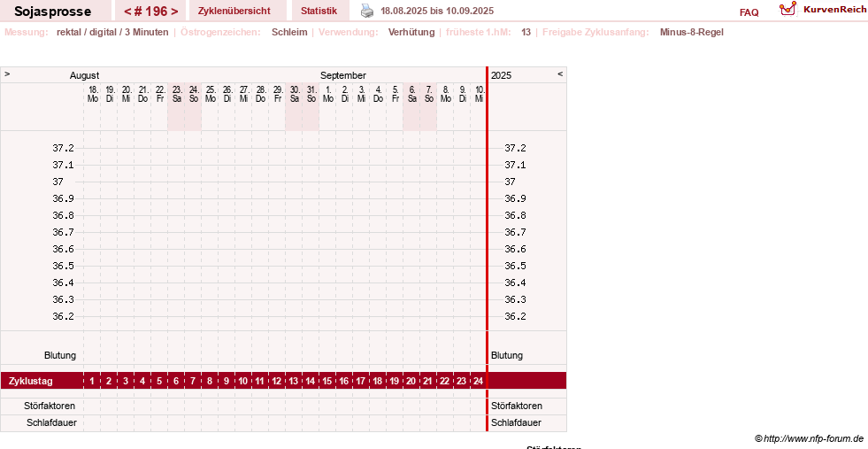Click left Schlafdauer row label
Screen dimensions: 868x449
coord(51,422)
